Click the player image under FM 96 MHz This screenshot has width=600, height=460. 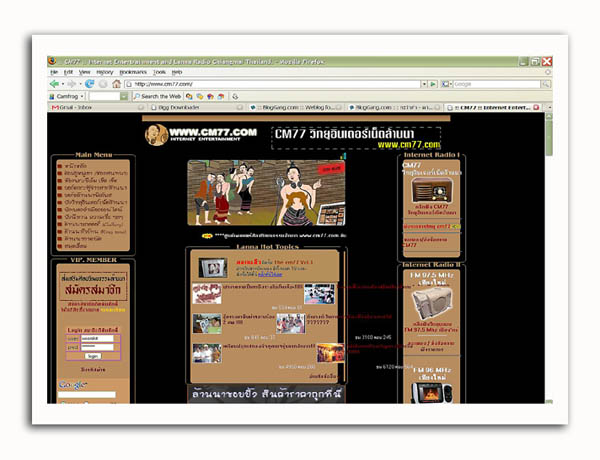click(432, 393)
